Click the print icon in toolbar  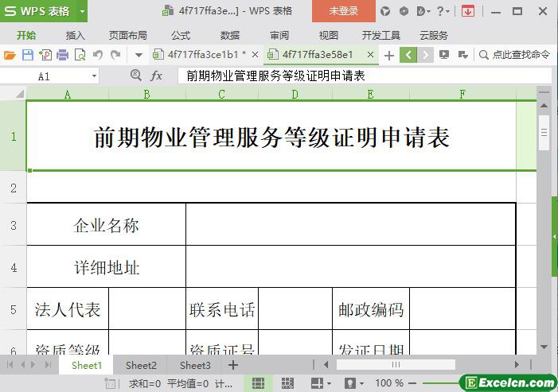(62, 55)
